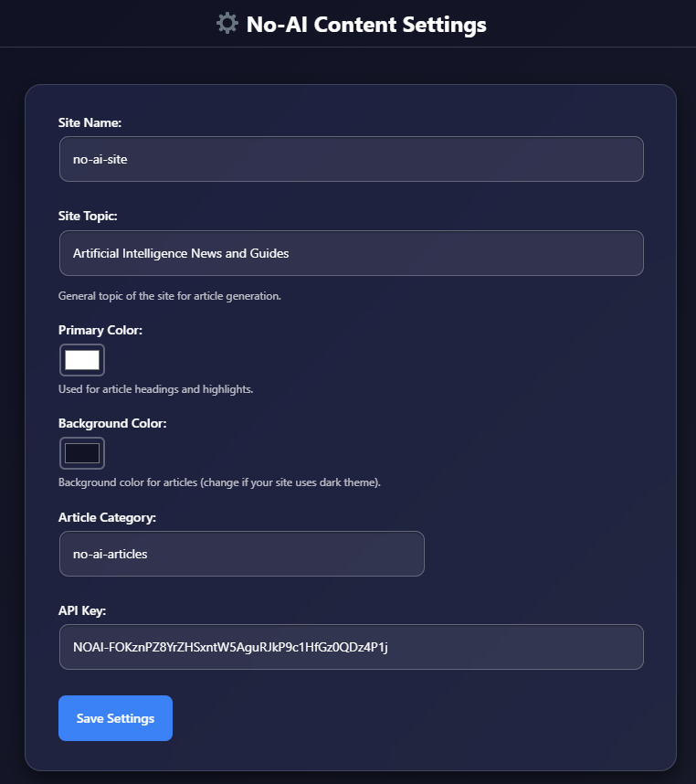This screenshot has width=696, height=784.
Task: Click the 'No-AI Content Settings' page title
Action: tap(364, 25)
